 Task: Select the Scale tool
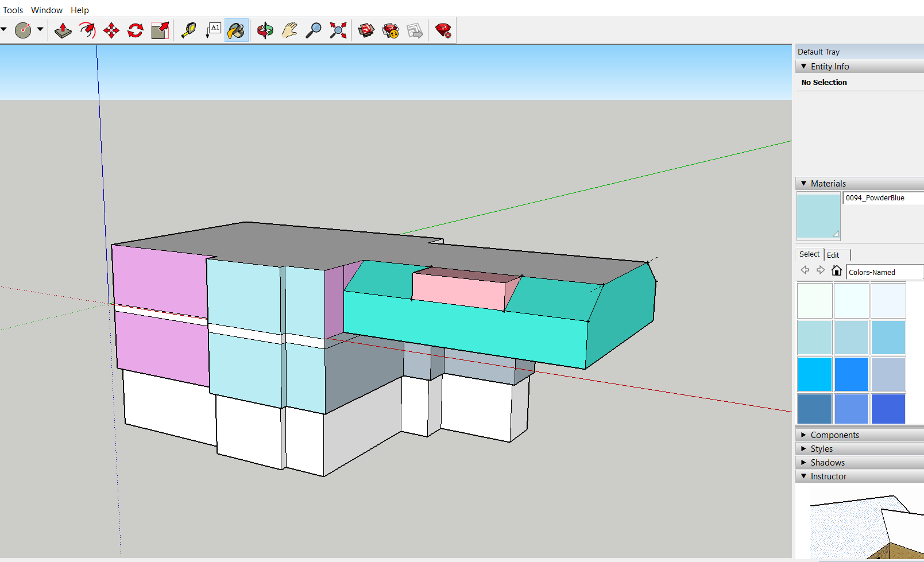click(160, 30)
